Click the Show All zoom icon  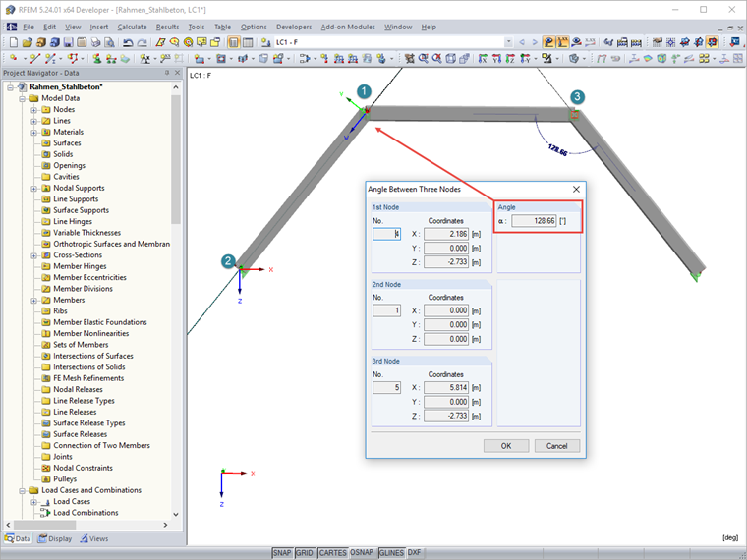pos(436,59)
